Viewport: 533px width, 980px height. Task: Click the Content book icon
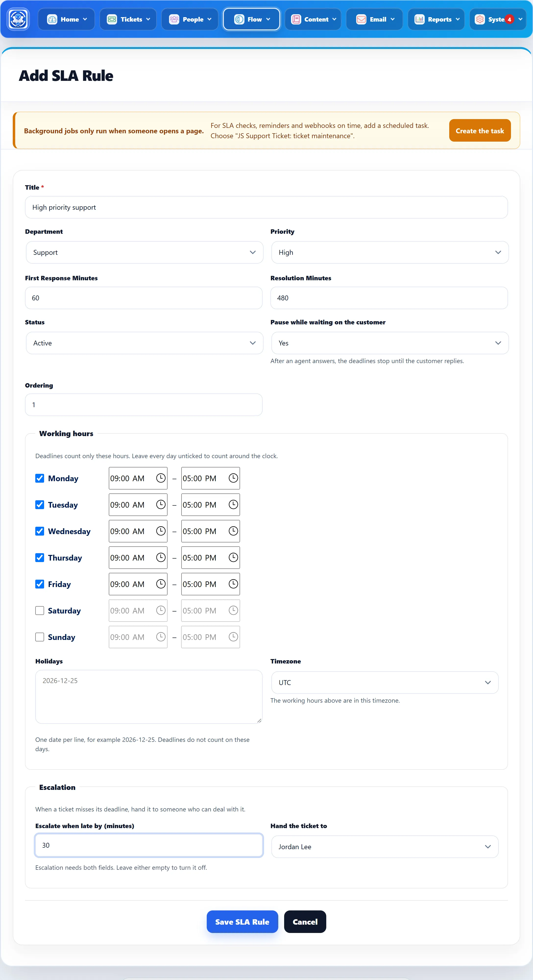pyautogui.click(x=296, y=19)
